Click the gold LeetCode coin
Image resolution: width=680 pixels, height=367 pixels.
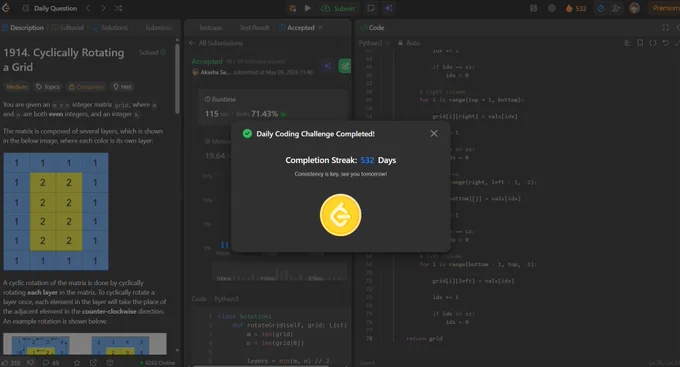point(340,215)
